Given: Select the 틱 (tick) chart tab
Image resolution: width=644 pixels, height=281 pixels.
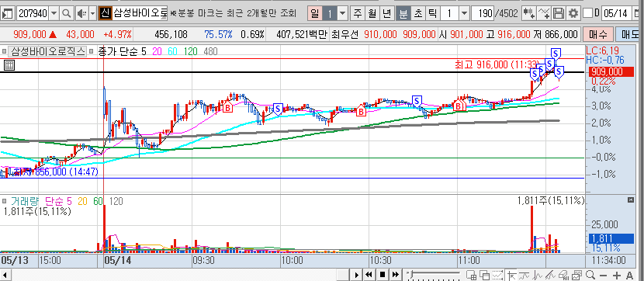Looking at the screenshot, I should tap(432, 13).
